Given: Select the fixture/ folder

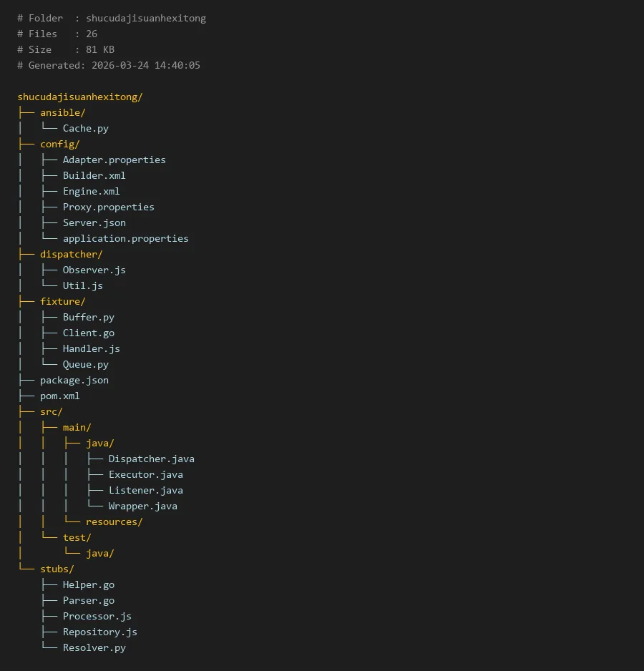Looking at the screenshot, I should pos(63,301).
